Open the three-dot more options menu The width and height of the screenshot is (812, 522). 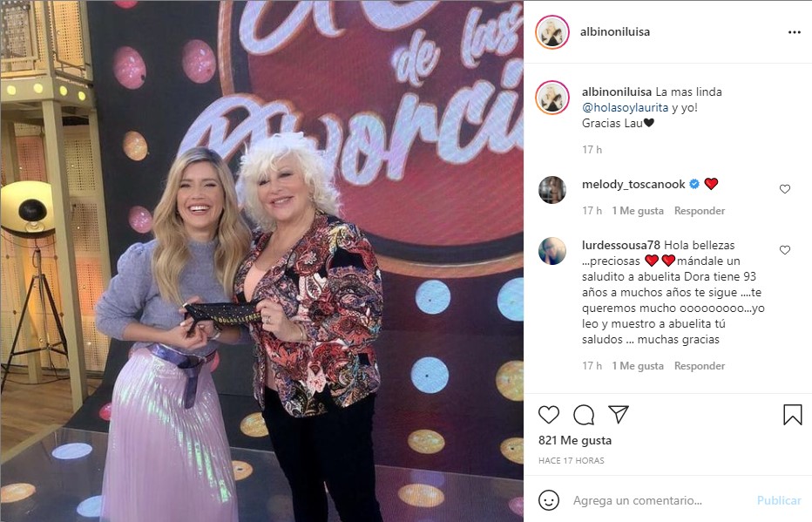coord(794,32)
